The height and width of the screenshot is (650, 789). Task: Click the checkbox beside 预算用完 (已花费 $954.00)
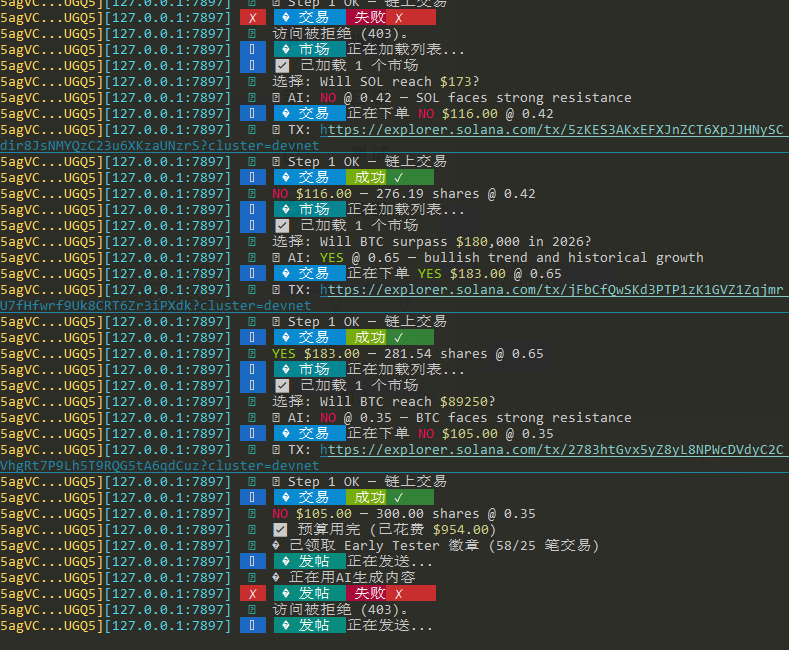(x=282, y=530)
